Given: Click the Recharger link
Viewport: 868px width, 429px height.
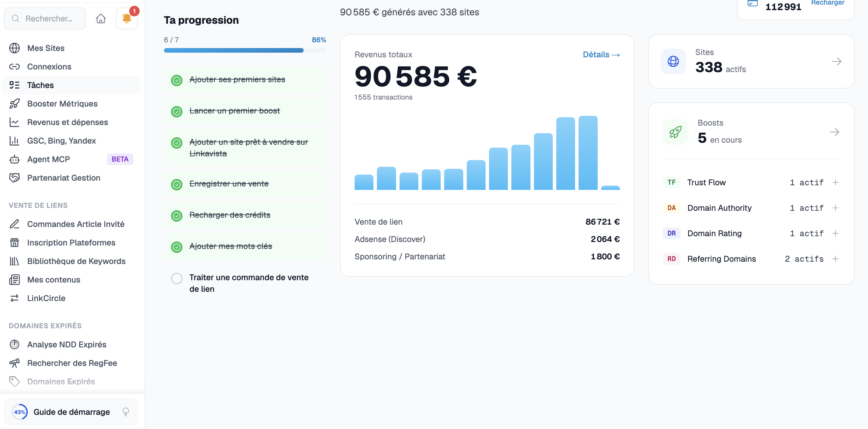Looking at the screenshot, I should click(x=827, y=3).
